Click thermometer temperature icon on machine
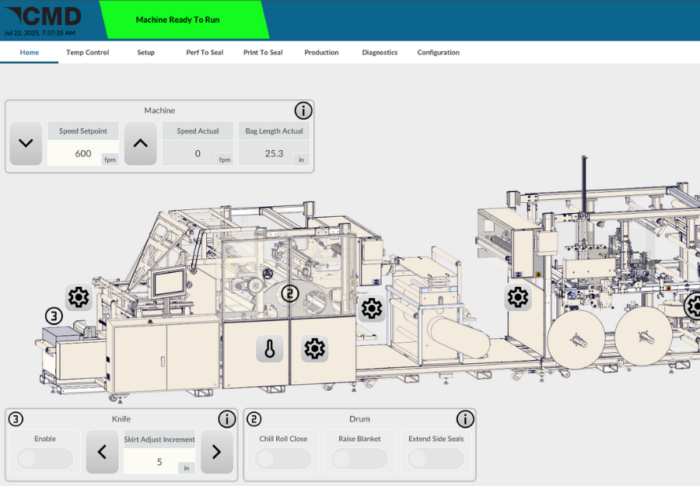This screenshot has height=486, width=700. (x=270, y=349)
